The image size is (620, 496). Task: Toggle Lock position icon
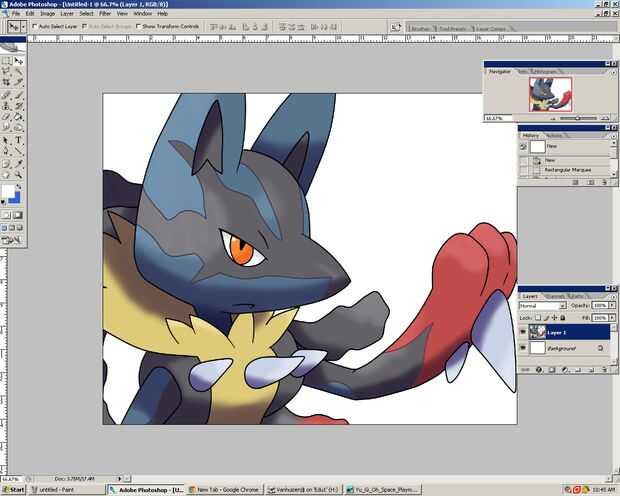coord(554,318)
